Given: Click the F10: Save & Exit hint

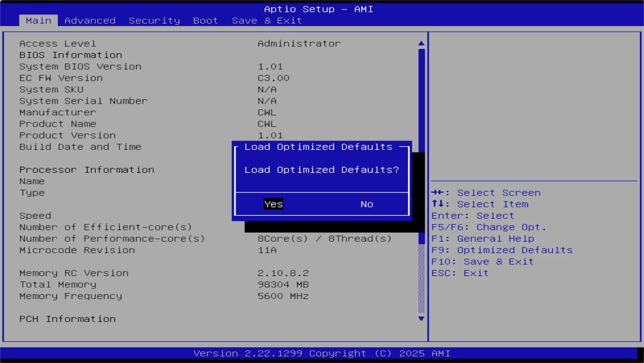Looking at the screenshot, I should 482,261.
